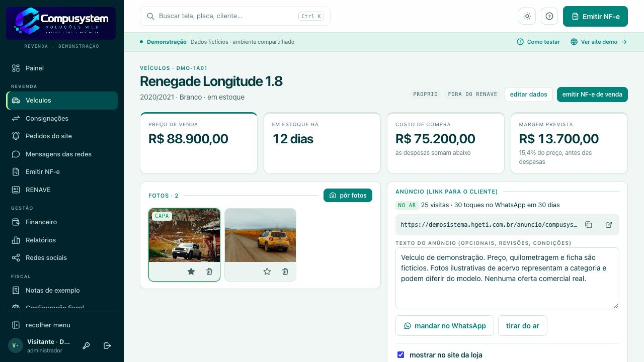The width and height of the screenshot is (644, 362).
Task: Click the PROPRIO tag
Action: [425, 94]
